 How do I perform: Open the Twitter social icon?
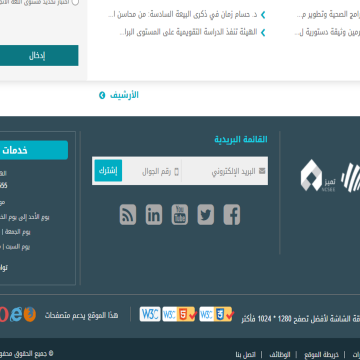pyautogui.click(x=206, y=215)
